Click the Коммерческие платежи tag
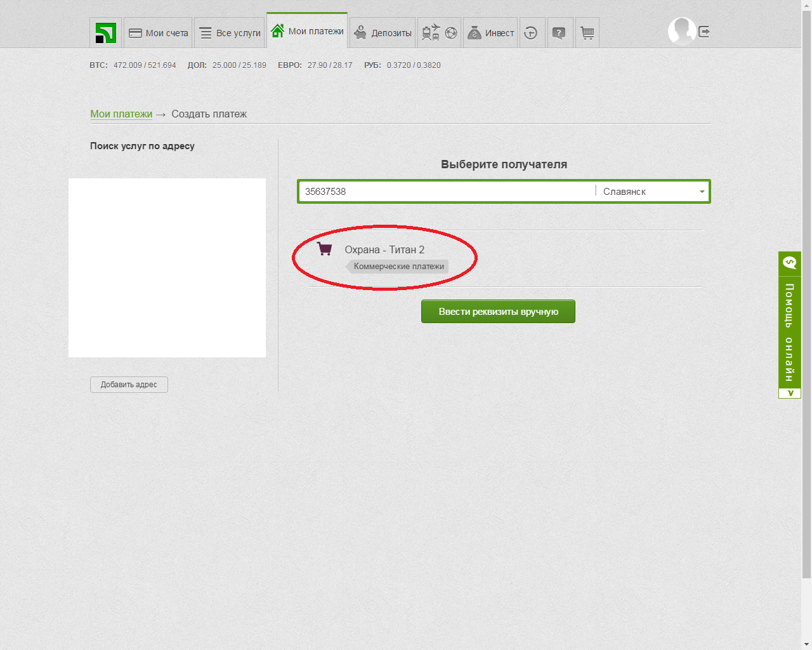This screenshot has height=650, width=812. click(398, 267)
